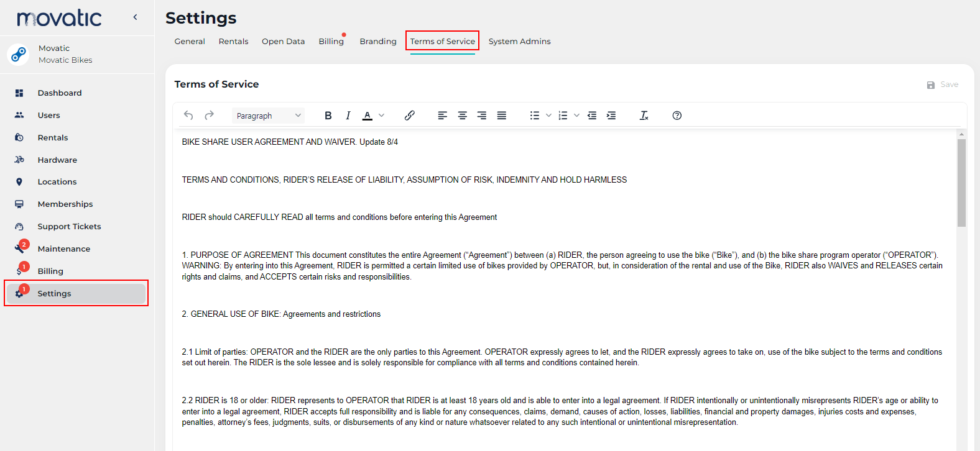Toggle italic text formatting

pos(348,116)
